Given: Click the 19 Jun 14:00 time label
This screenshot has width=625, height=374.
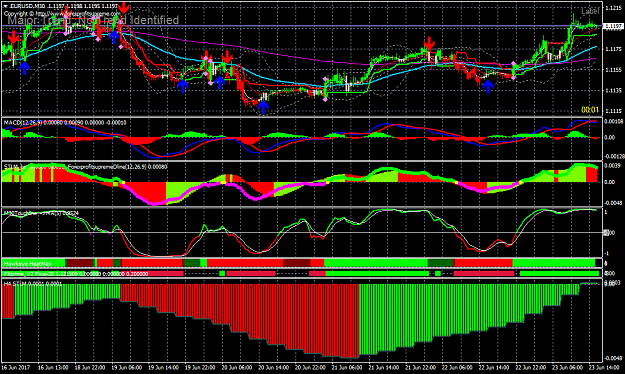Looking at the screenshot, I should tap(163, 367).
